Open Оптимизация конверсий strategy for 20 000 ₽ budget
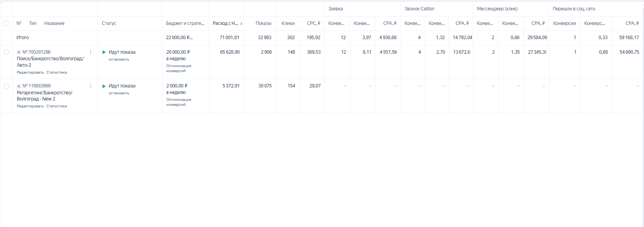The image size is (644, 227). pyautogui.click(x=179, y=68)
